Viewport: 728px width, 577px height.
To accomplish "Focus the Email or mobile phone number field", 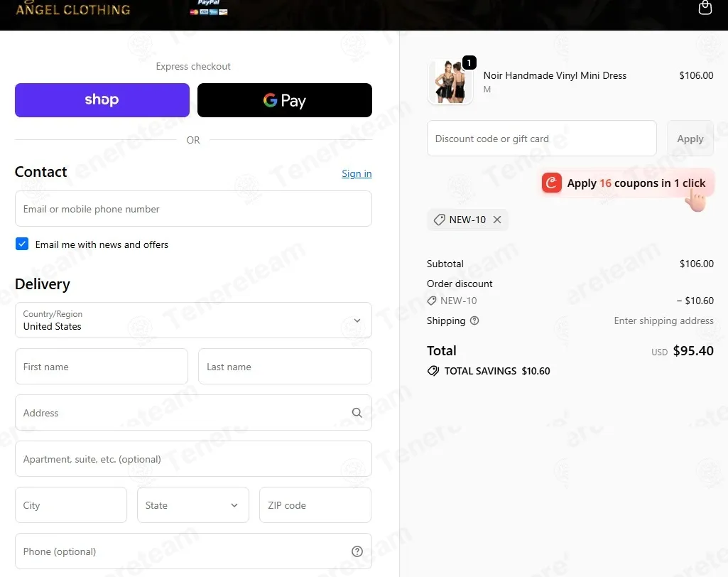I will tap(193, 209).
